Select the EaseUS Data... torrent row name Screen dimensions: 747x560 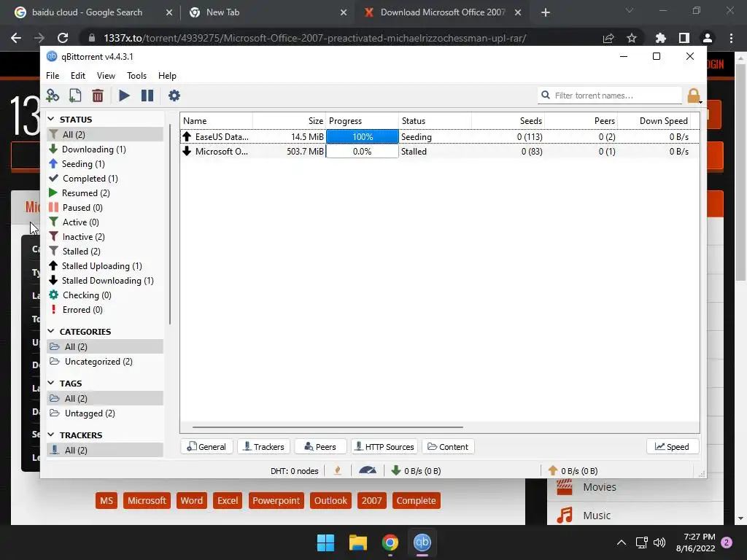(x=222, y=136)
